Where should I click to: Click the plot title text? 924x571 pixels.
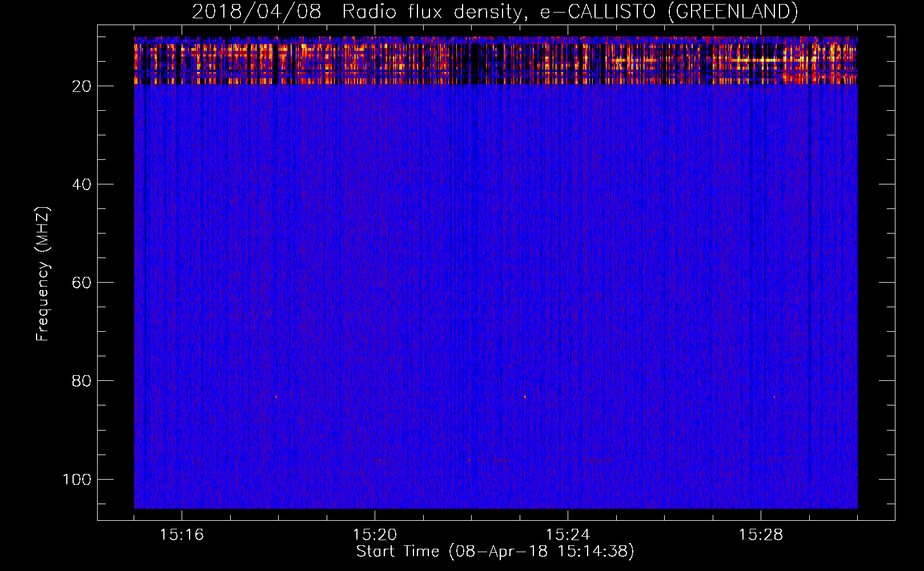(x=495, y=11)
